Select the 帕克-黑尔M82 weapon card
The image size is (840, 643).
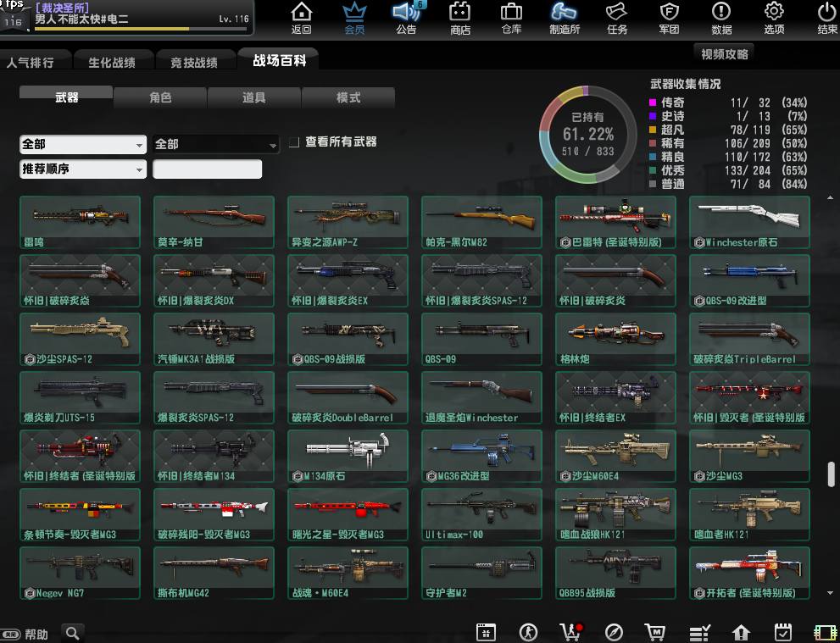coord(481,222)
